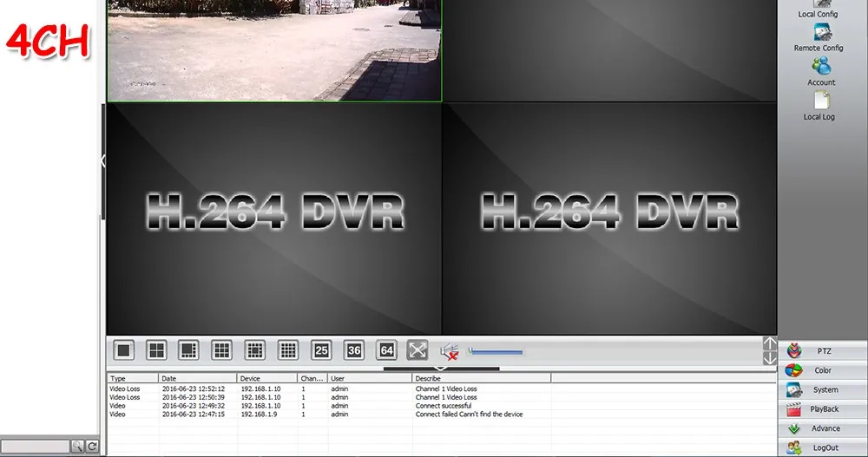868x457 pixels.
Task: Toggle the muted audio speaker icon
Action: (x=450, y=351)
